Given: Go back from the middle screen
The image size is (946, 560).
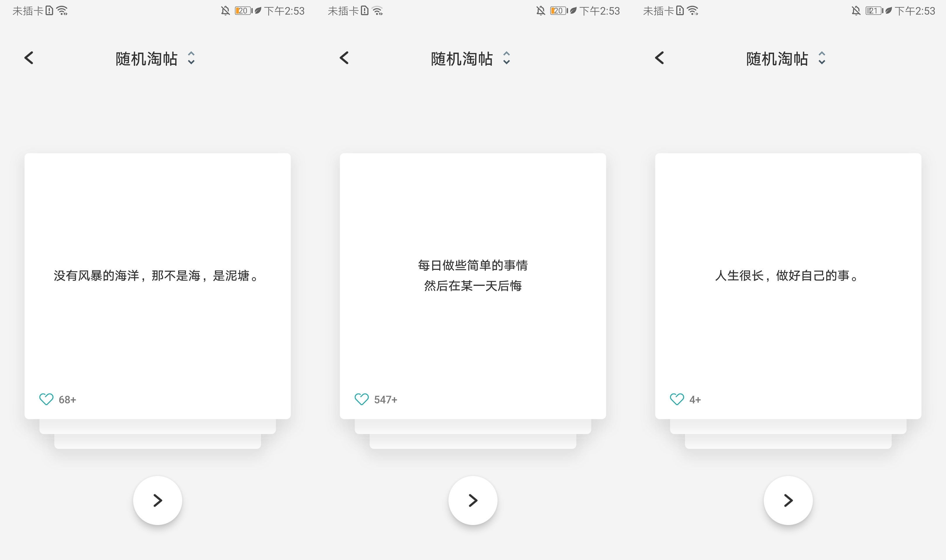Looking at the screenshot, I should coord(344,58).
